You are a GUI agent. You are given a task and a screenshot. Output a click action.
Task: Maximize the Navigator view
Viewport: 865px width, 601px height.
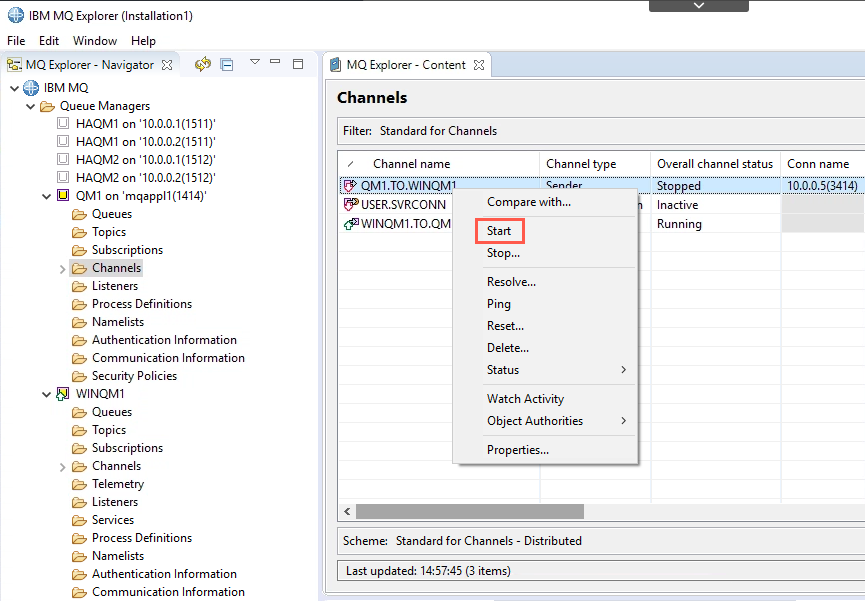point(298,63)
